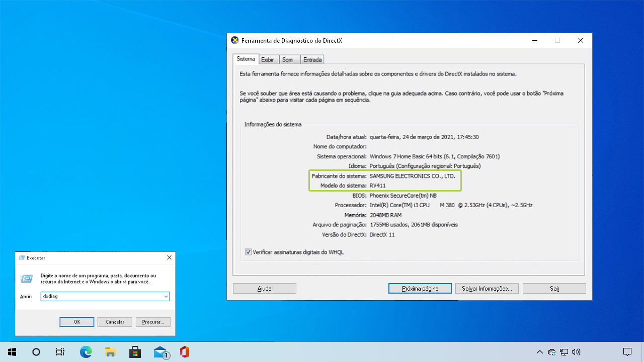Click Salvar Informações button
Image resolution: width=644 pixels, height=362 pixels.
tap(487, 289)
